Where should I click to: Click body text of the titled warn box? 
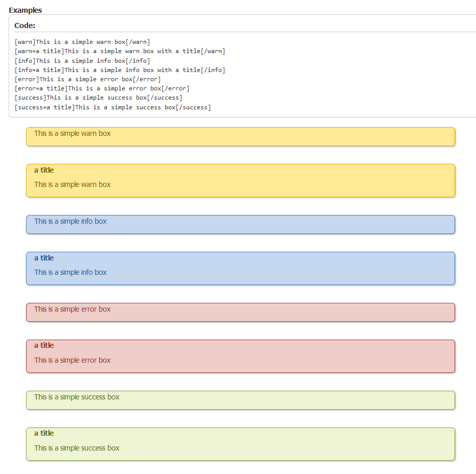click(73, 184)
